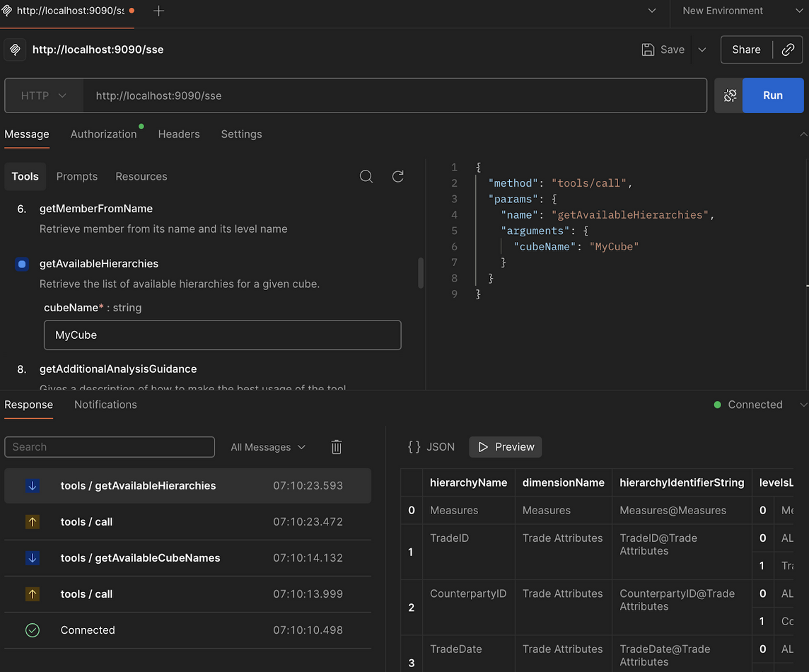
Task: Click the "getAvailableHierarchies" value in JSON editor
Action: [630, 215]
